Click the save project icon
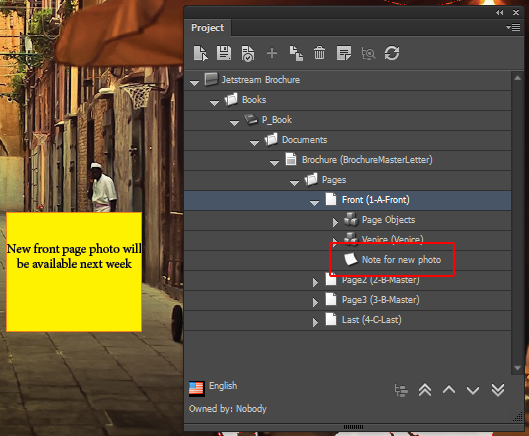 coord(224,53)
